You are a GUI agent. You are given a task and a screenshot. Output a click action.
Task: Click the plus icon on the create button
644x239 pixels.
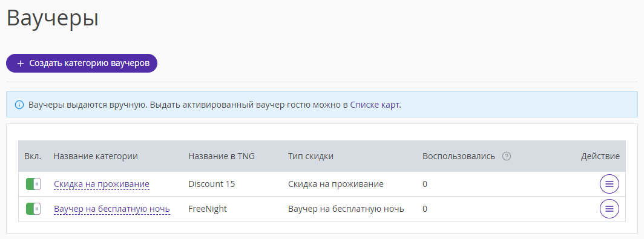(21, 64)
